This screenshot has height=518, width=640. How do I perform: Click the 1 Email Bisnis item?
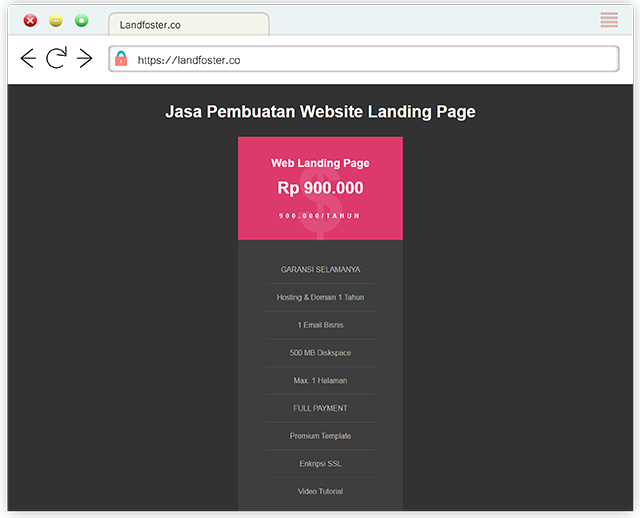click(320, 325)
